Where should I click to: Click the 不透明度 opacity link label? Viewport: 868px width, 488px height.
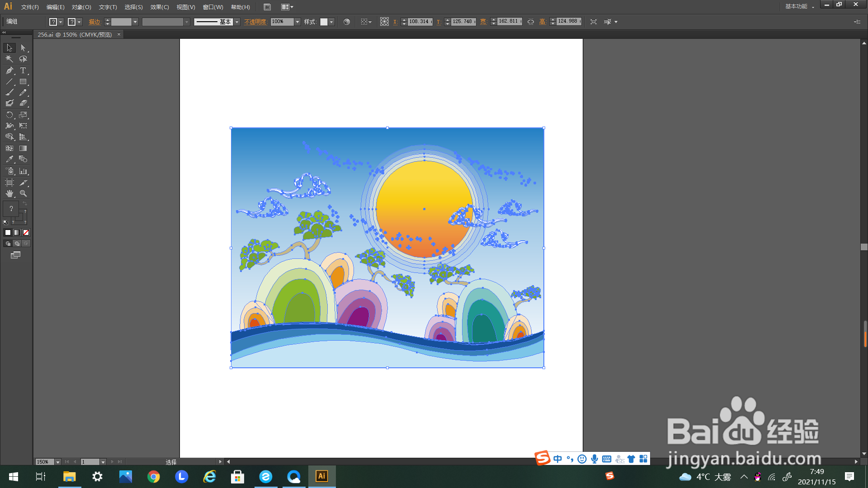pyautogui.click(x=255, y=22)
